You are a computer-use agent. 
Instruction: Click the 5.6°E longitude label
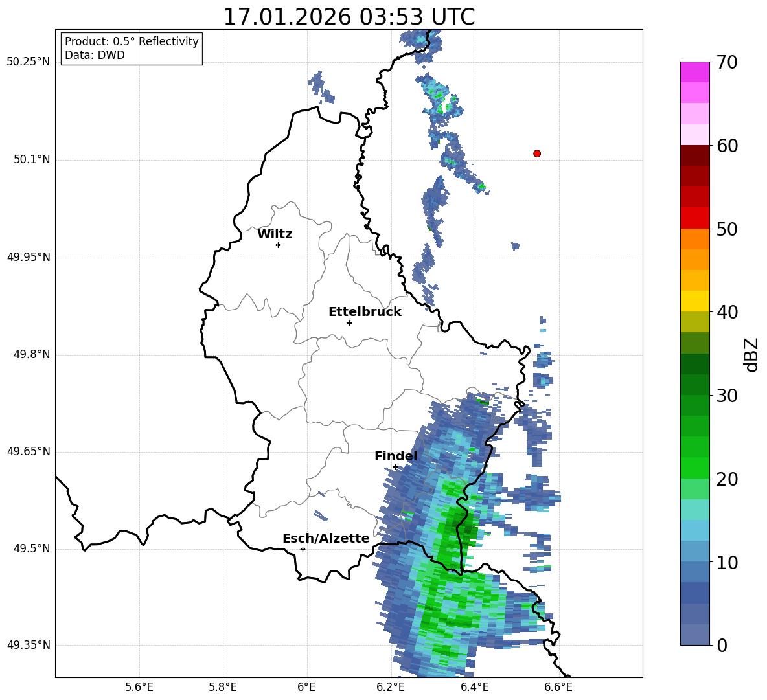click(x=139, y=687)
